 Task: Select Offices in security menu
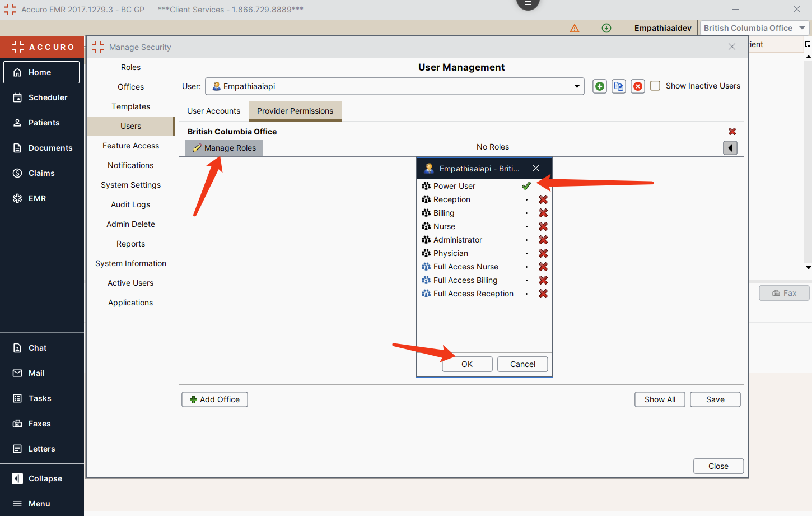pyautogui.click(x=130, y=87)
